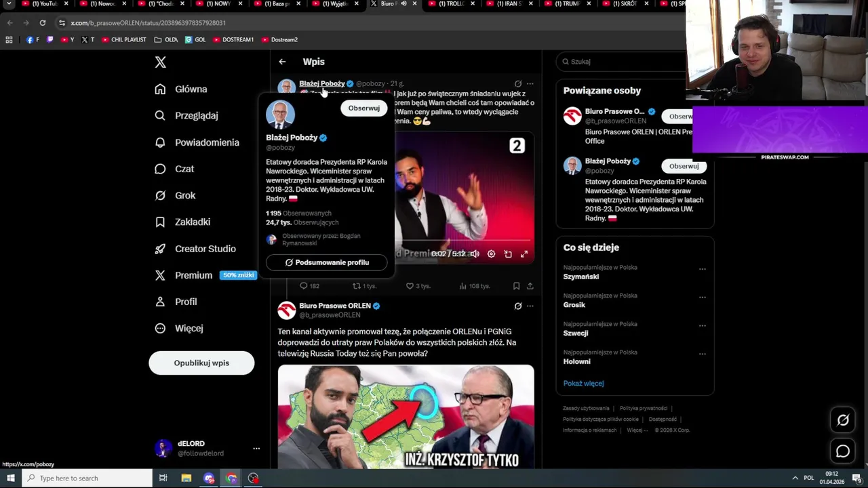The height and width of the screenshot is (488, 868).
Task: Open Zakładki bookmarks
Action: [182, 222]
